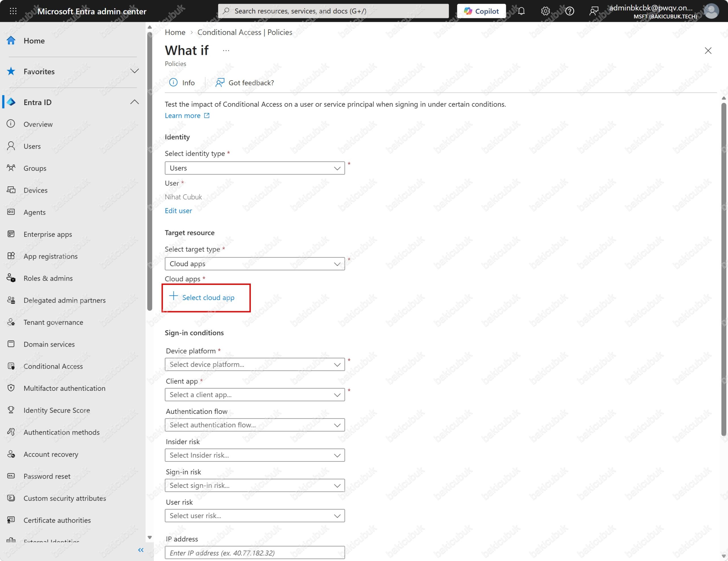Viewport: 728px width, 561px height.
Task: Click the Edit user link
Action: pyautogui.click(x=178, y=210)
